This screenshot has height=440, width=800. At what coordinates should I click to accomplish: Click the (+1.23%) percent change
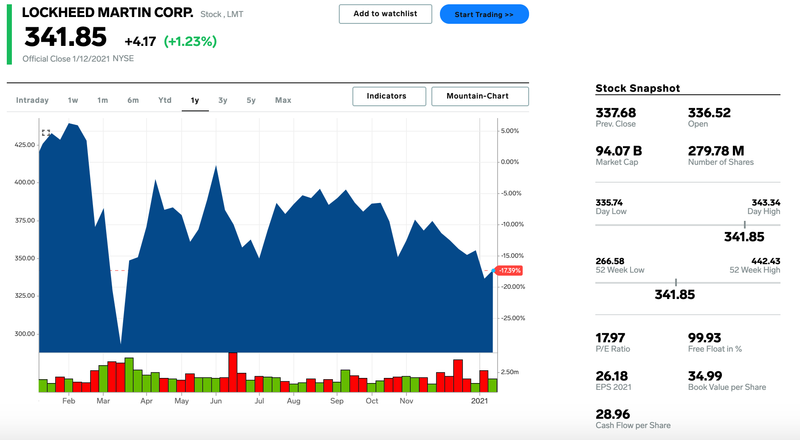click(190, 41)
